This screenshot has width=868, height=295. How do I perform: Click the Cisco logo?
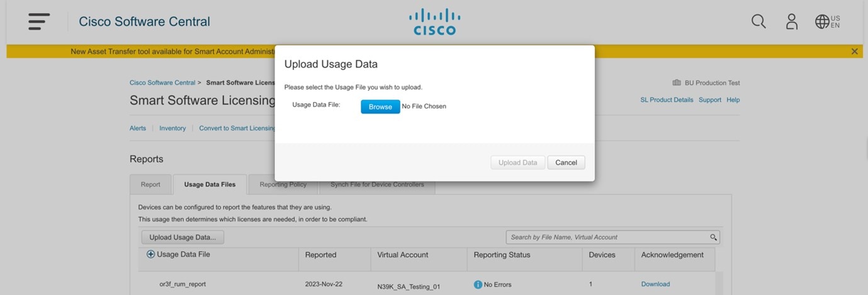pyautogui.click(x=434, y=21)
